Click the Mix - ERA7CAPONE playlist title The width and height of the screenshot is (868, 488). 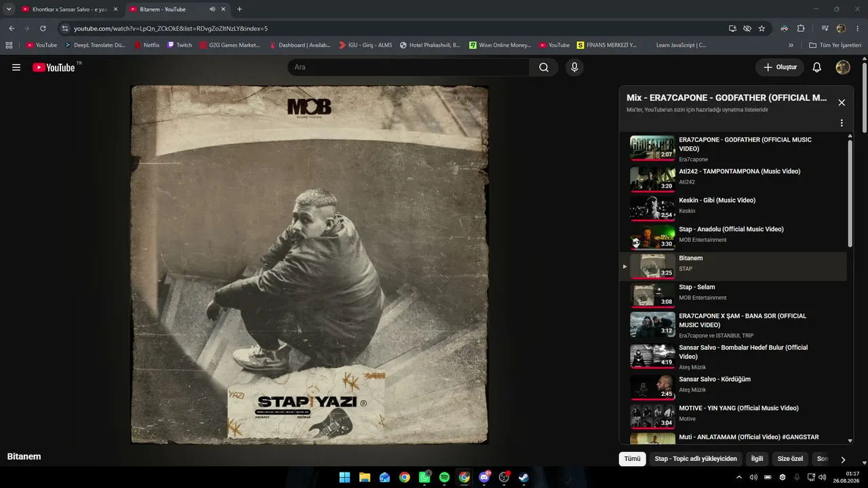727,98
